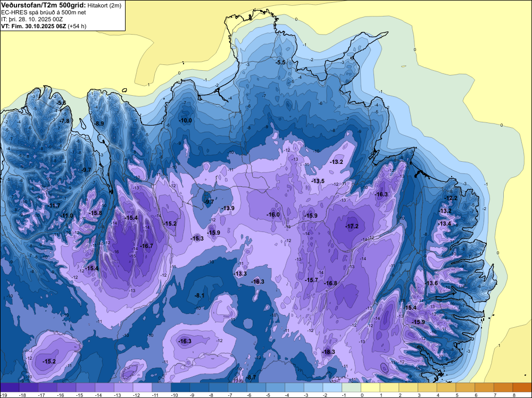Select the -16.8 temperature value
The height and width of the screenshot is (398, 532).
click(330, 283)
